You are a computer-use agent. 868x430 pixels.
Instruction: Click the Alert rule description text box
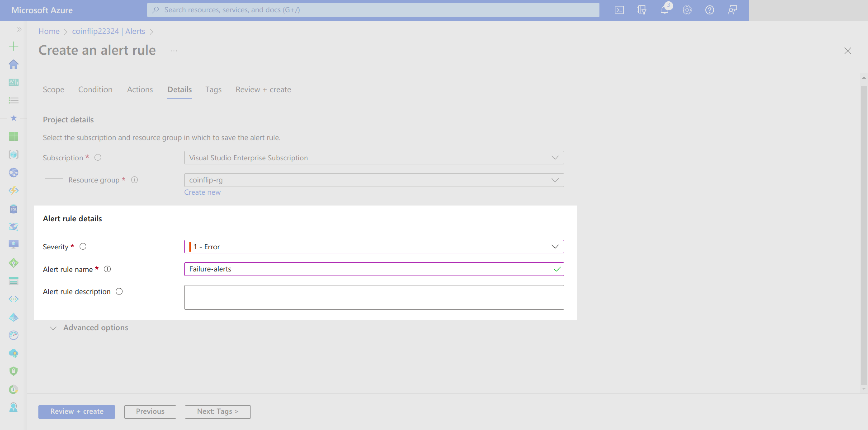pyautogui.click(x=374, y=297)
